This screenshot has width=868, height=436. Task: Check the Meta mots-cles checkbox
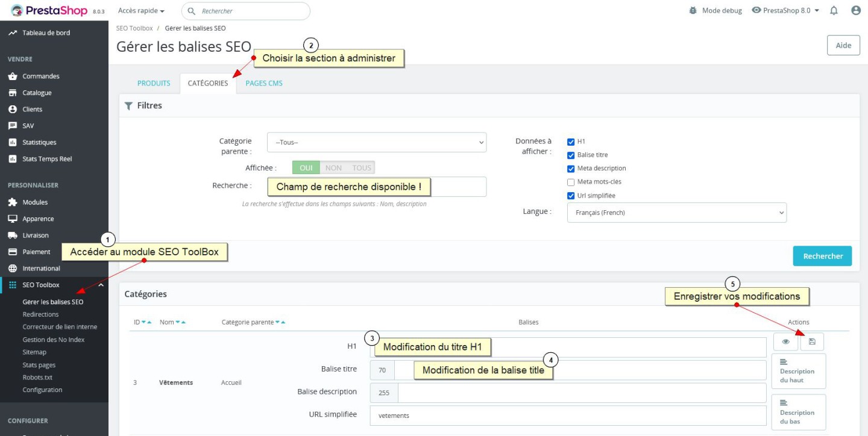tap(571, 182)
